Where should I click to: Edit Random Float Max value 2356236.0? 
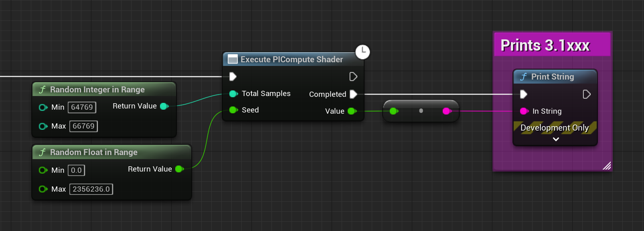[91, 189]
